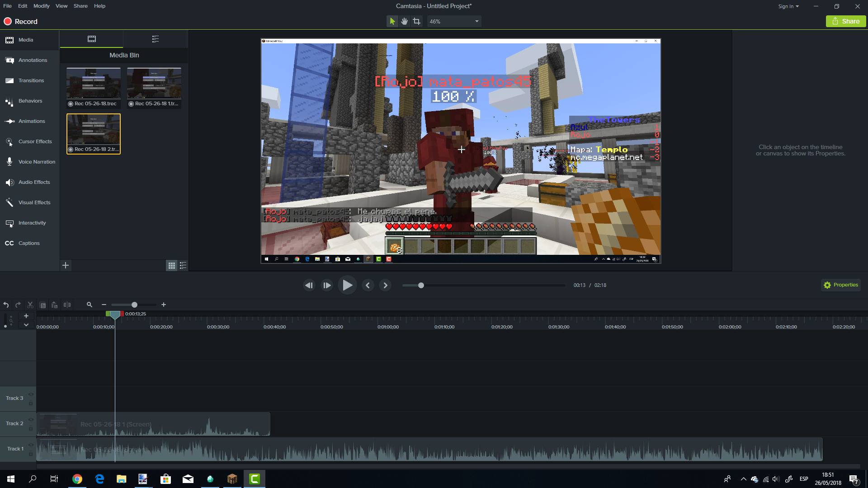The width and height of the screenshot is (868, 488).
Task: Add a new track with plus button
Action: [26, 316]
